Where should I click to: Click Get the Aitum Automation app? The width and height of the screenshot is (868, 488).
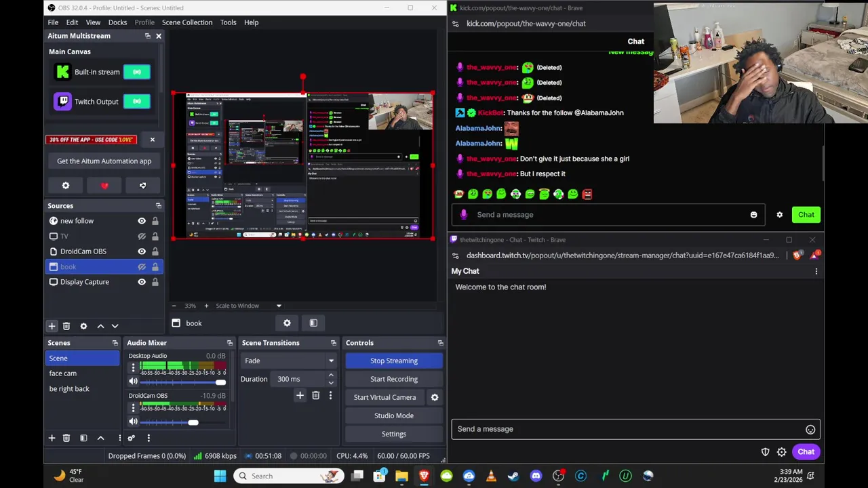click(104, 161)
